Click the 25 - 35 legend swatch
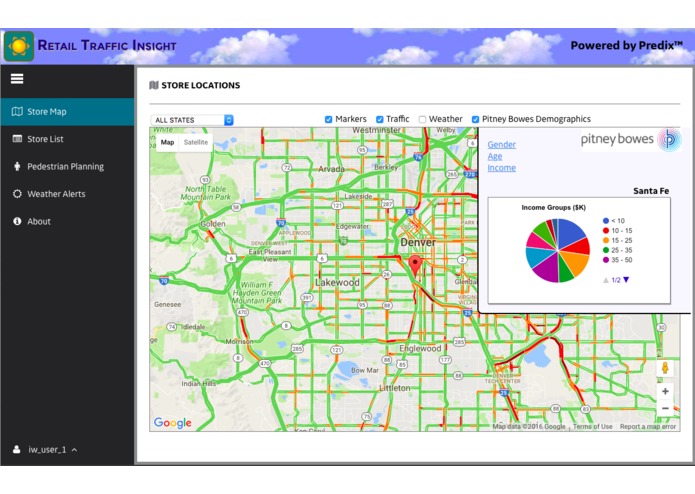Image resolution: width=695 pixels, height=494 pixels. pyautogui.click(x=605, y=250)
